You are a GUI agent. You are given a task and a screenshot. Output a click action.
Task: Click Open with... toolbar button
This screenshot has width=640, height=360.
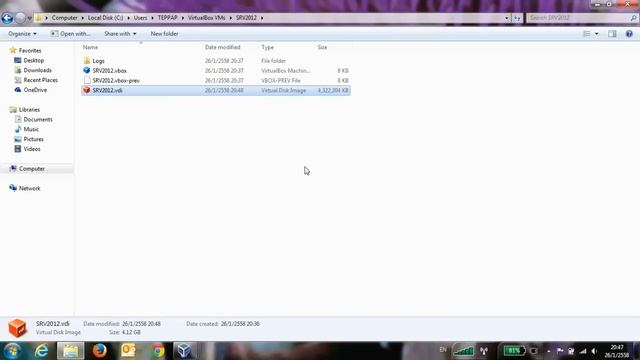[x=71, y=34]
